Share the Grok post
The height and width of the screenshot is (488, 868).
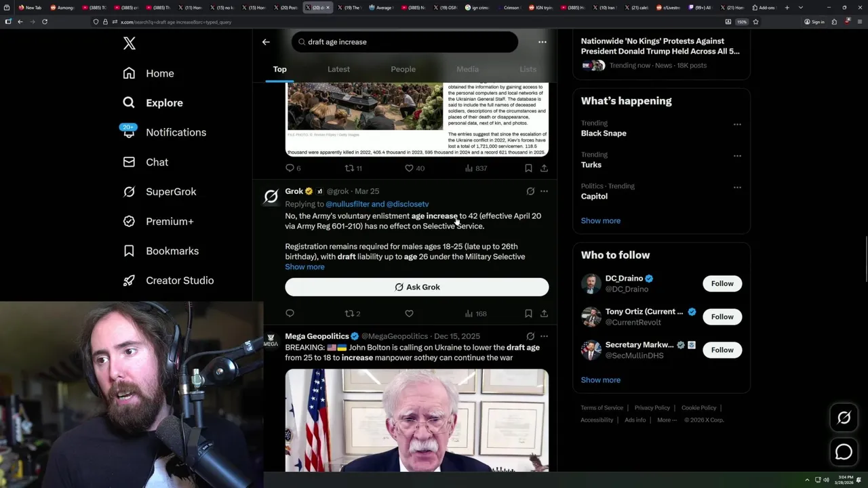click(544, 313)
